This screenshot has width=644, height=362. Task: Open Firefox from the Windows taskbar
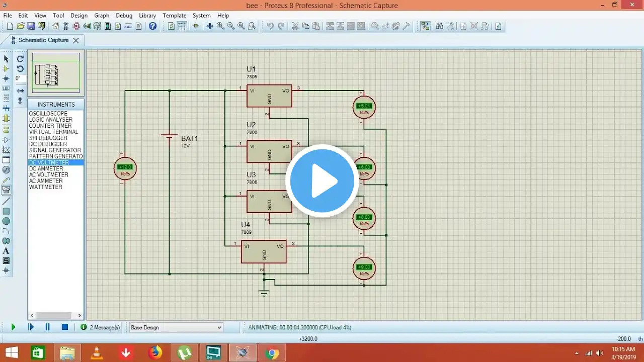point(155,352)
